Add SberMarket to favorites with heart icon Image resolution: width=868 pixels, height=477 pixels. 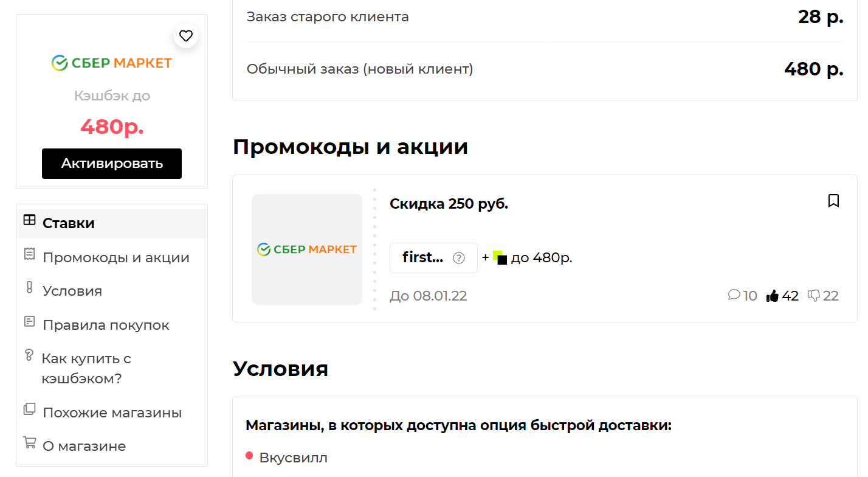point(186,35)
